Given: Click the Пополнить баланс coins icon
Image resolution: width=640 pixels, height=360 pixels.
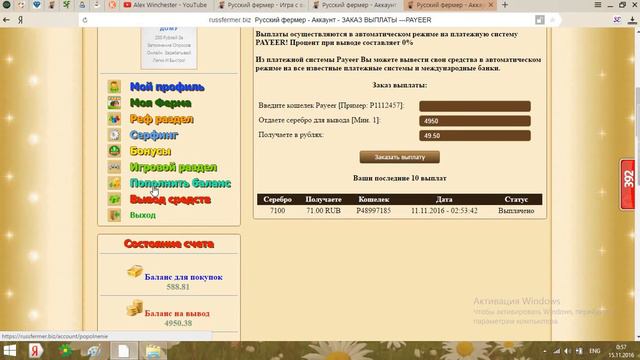Looking at the screenshot, I should 114,183.
